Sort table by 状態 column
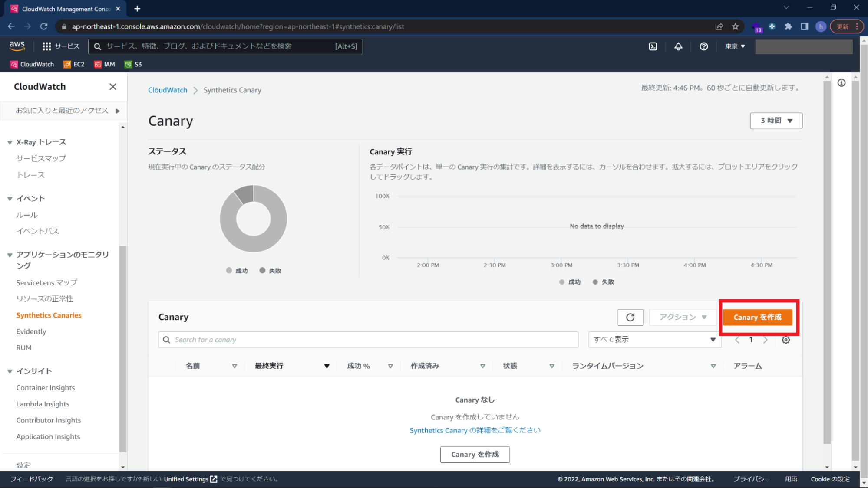This screenshot has height=488, width=868. pyautogui.click(x=551, y=366)
